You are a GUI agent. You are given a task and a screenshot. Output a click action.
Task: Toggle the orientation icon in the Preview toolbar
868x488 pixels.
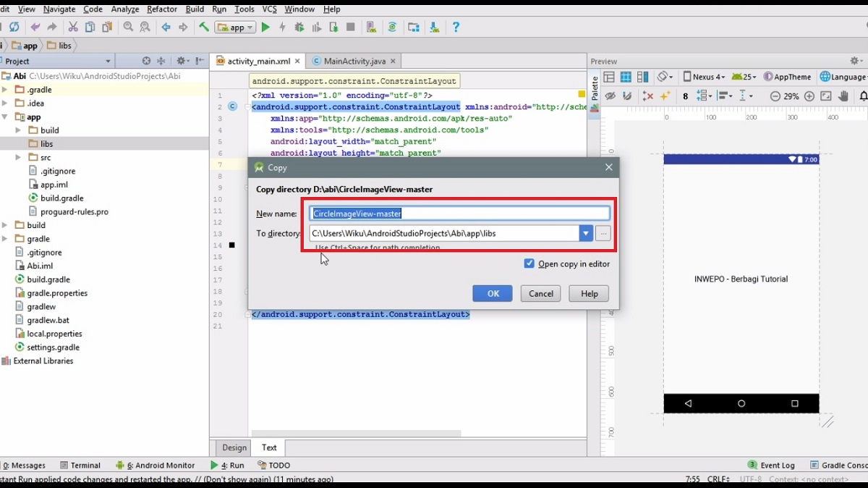click(x=661, y=76)
